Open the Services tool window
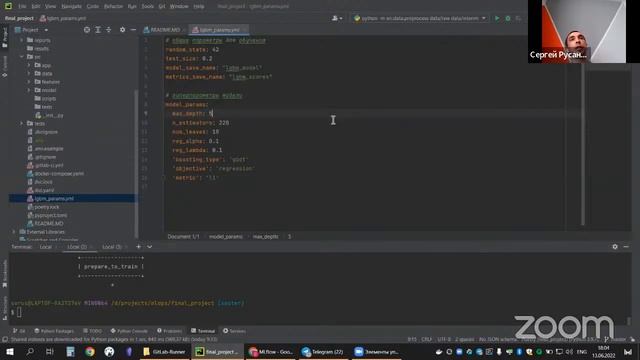640x360 pixels. tap(234, 331)
